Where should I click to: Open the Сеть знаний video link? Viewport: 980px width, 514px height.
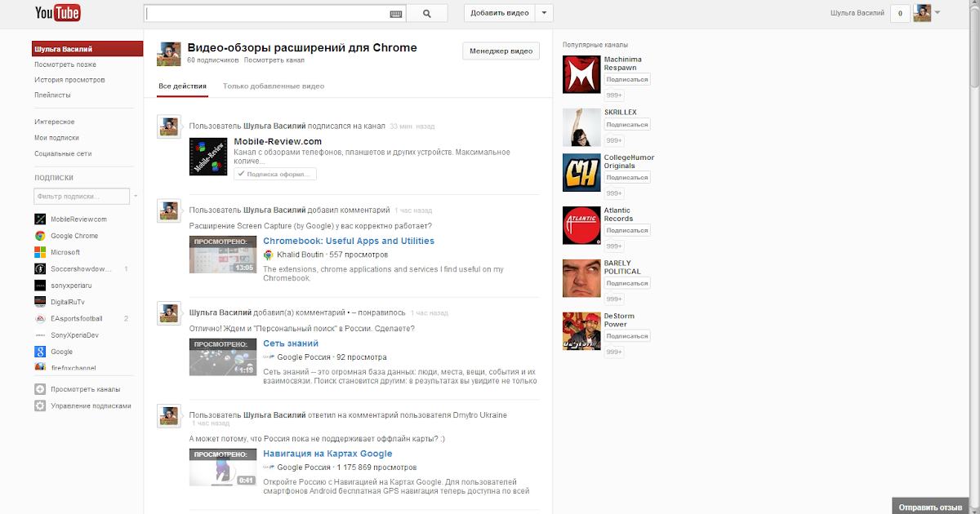[x=291, y=343]
